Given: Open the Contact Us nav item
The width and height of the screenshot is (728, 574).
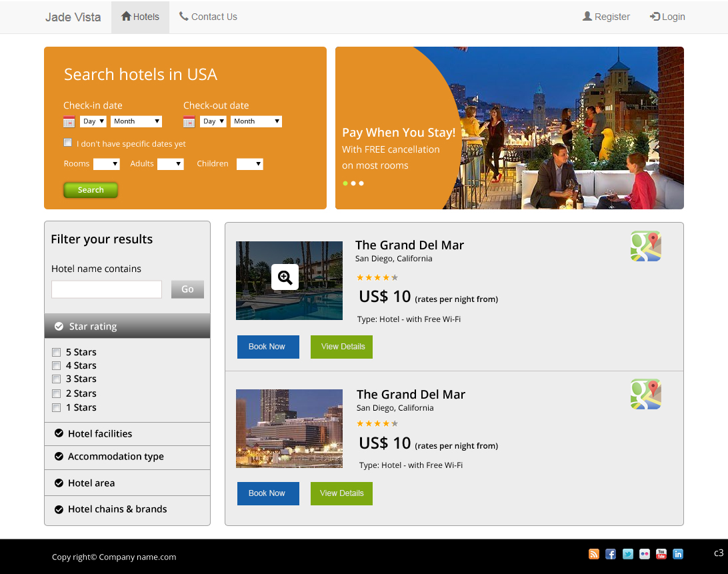Looking at the screenshot, I should [x=208, y=17].
